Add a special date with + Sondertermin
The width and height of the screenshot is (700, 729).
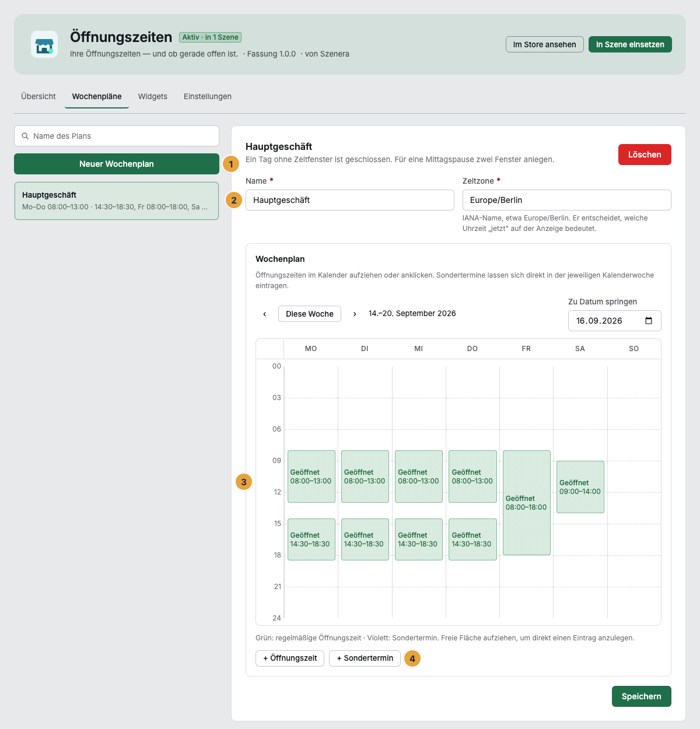pos(365,658)
